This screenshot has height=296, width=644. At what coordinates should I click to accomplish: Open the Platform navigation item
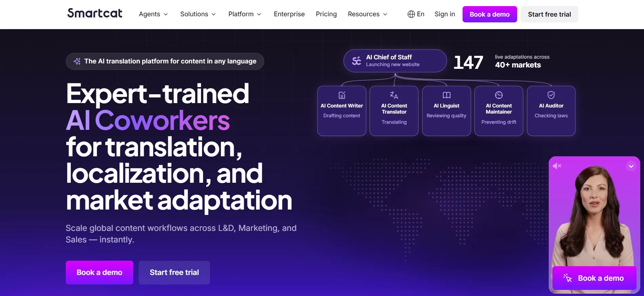[x=245, y=14]
